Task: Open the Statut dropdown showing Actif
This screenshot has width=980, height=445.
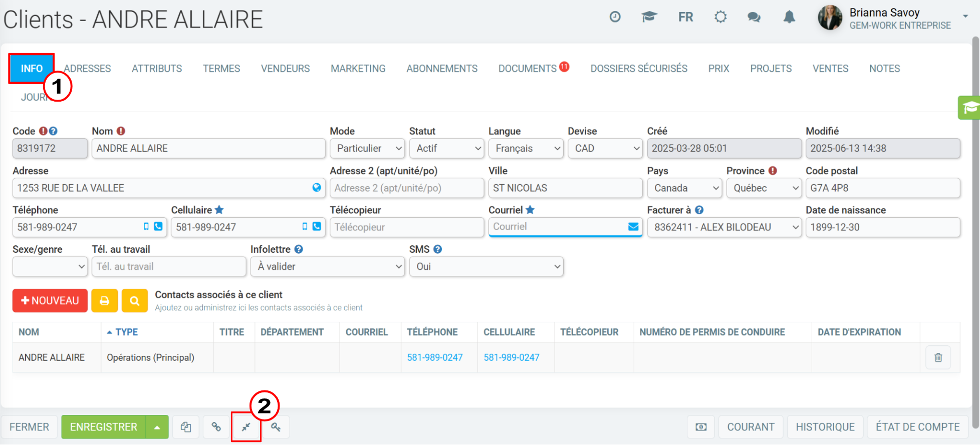Action: click(446, 148)
